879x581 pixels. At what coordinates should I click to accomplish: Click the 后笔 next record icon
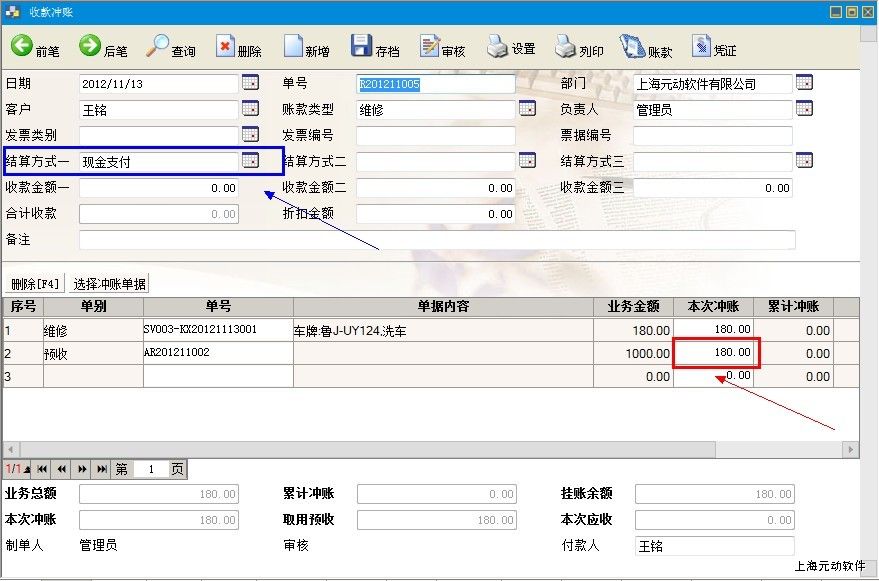90,46
